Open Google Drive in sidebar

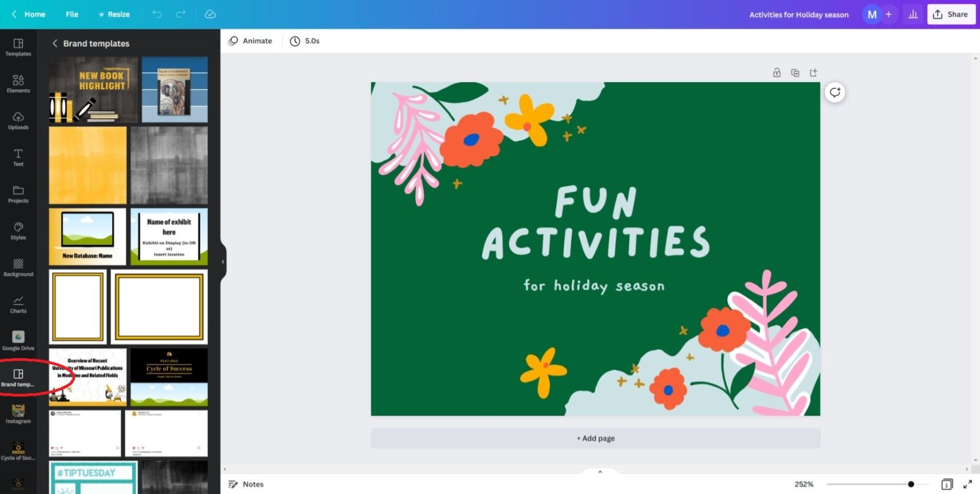coord(18,340)
